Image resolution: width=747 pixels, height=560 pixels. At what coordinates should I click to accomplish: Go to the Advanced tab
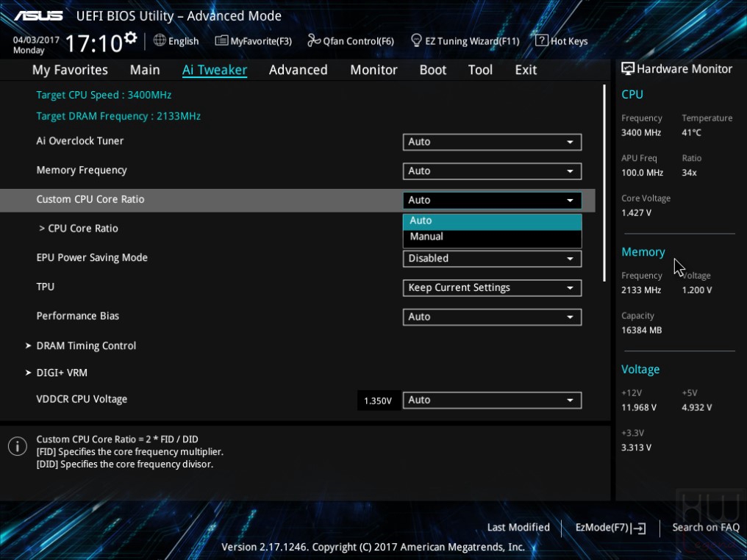tap(299, 70)
